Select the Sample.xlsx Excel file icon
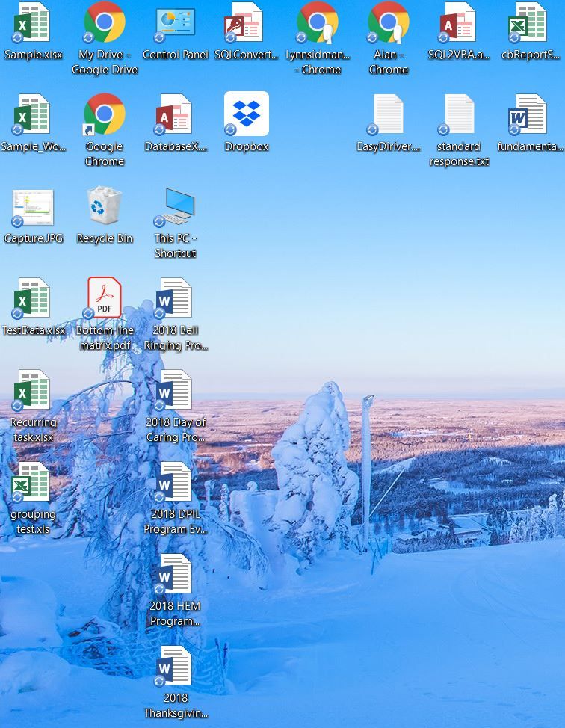565x728 pixels. coord(33,23)
